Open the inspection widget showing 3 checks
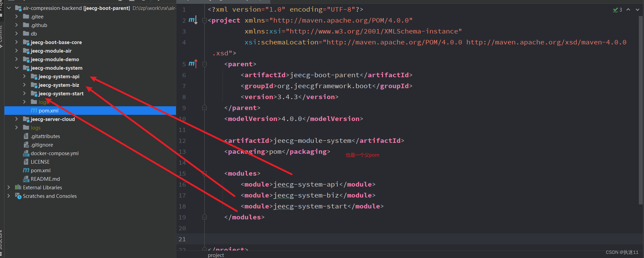This screenshot has height=258, width=644. [618, 10]
